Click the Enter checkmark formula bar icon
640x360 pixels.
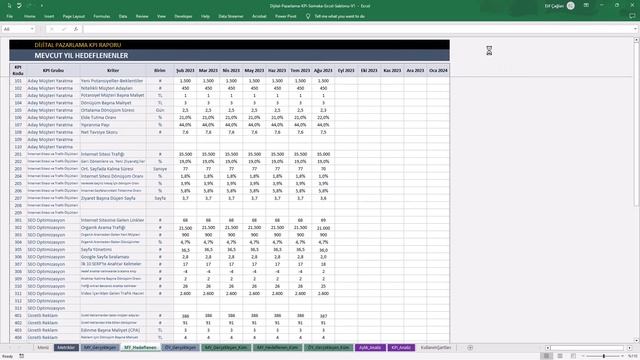coord(64,29)
